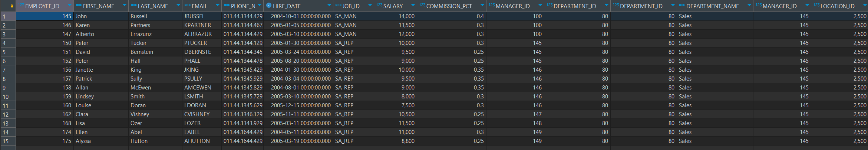This screenshot has width=868, height=150.
Task: Click the phone cell starting 011.44.1343
Action: click(242, 123)
